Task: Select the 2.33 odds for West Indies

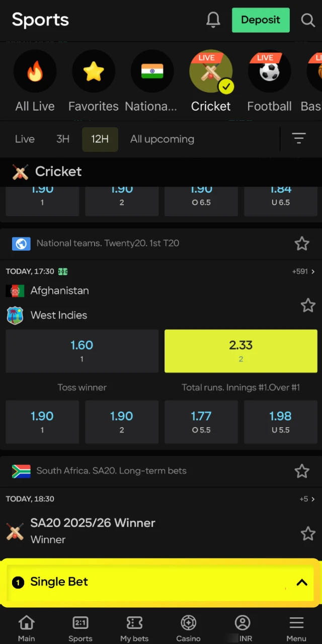Action: [x=240, y=351]
